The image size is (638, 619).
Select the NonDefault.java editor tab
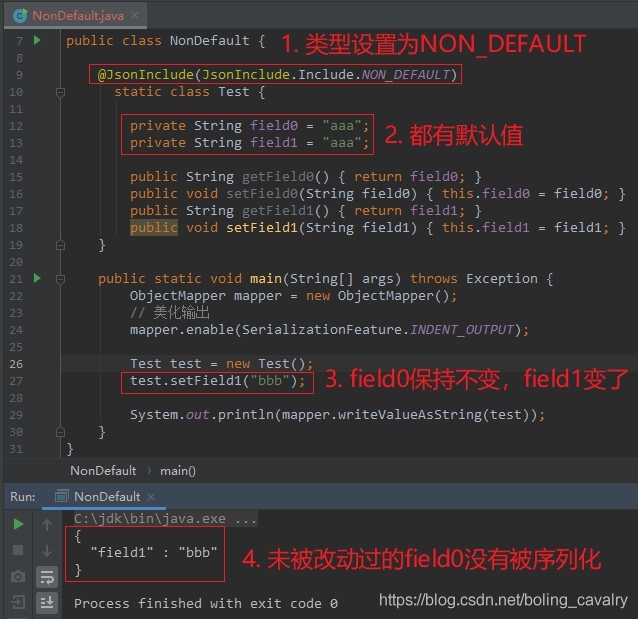75,15
